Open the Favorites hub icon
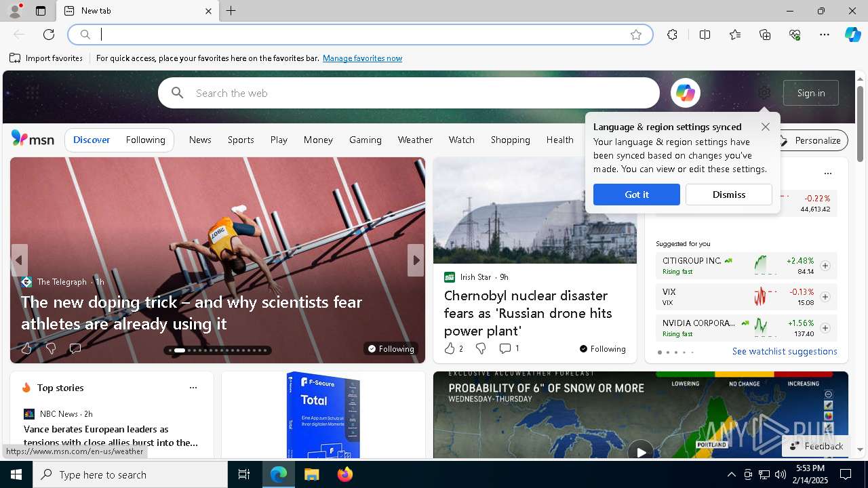 pos(735,35)
